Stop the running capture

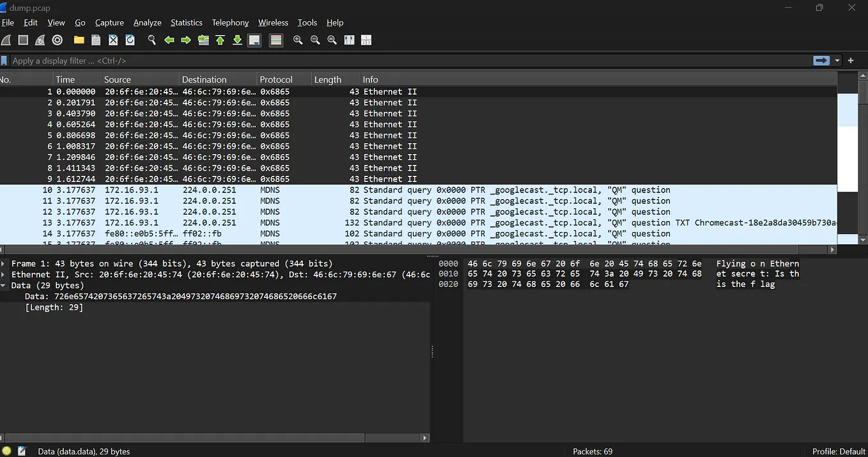tap(23, 40)
